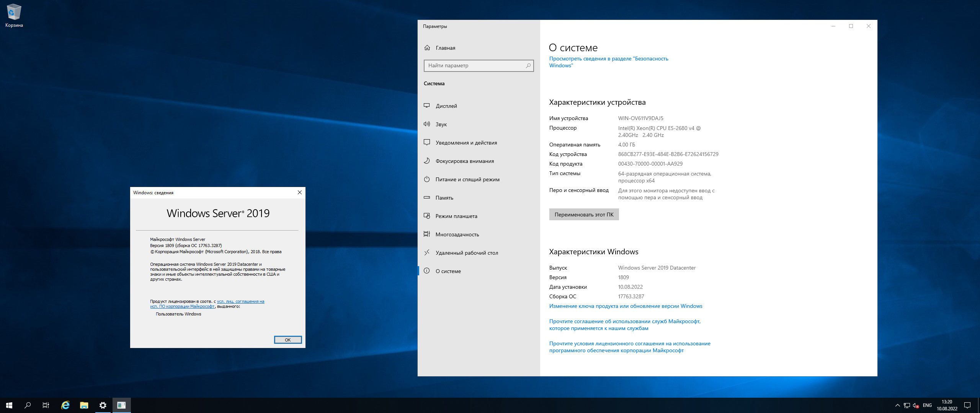Open File Explorer from the taskbar
Image resolution: width=980 pixels, height=413 pixels.
pos(84,405)
